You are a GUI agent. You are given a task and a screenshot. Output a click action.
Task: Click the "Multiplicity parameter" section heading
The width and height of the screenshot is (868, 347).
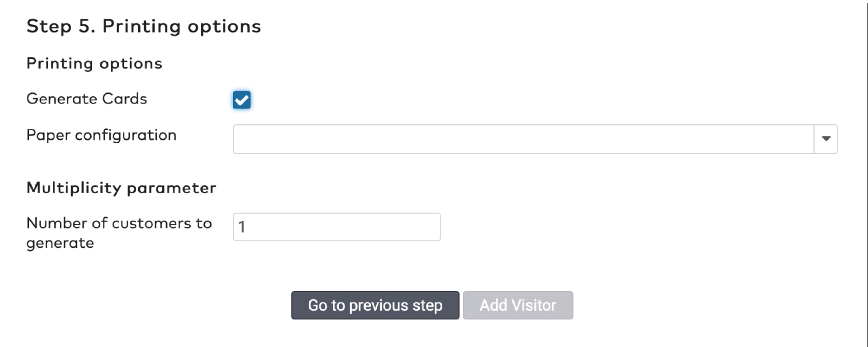[x=121, y=188]
